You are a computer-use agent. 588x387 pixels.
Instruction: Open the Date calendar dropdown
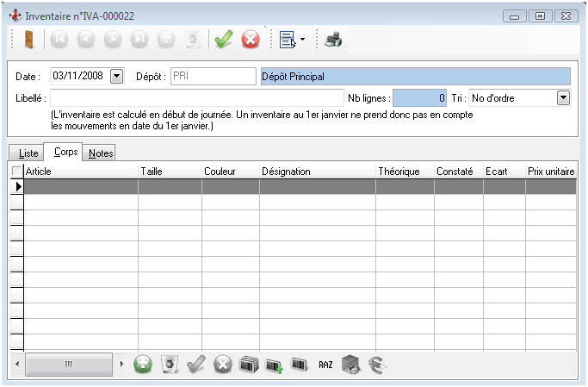[x=116, y=76]
